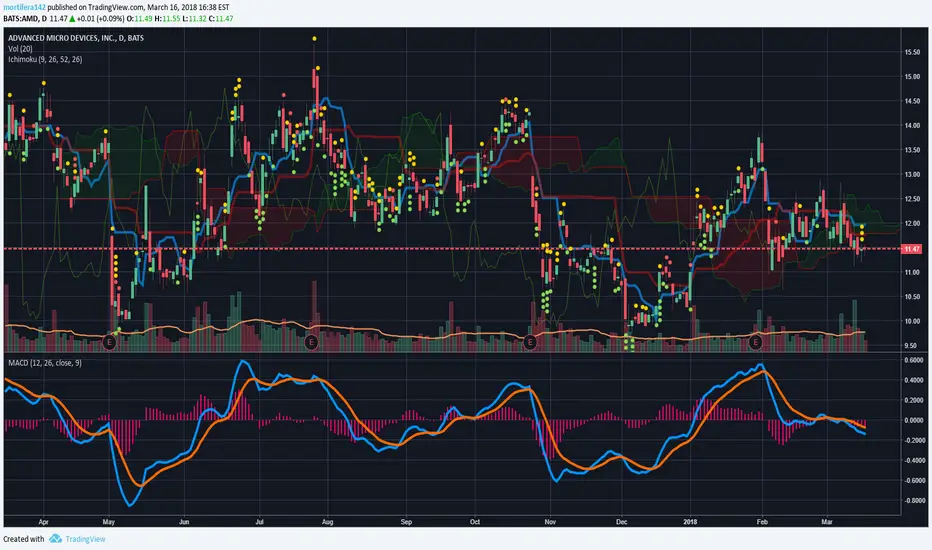The height and width of the screenshot is (550, 932).
Task: Click the ADVANCED MICRO DEVICES chart title
Action: 75,38
